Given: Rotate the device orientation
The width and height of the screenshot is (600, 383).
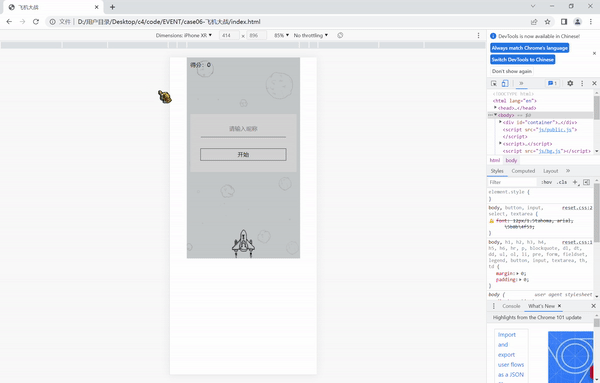Looking at the screenshot, I should coord(340,35).
